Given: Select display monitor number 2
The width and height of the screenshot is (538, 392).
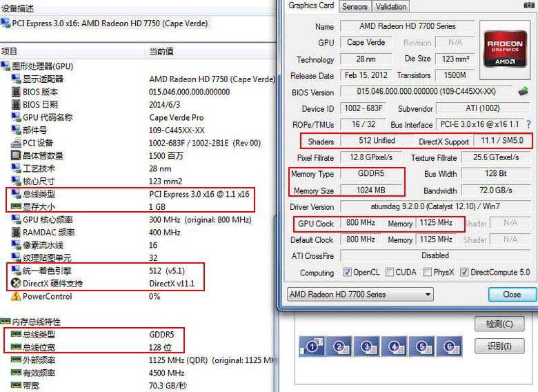Looking at the screenshot, I should (x=339, y=346).
